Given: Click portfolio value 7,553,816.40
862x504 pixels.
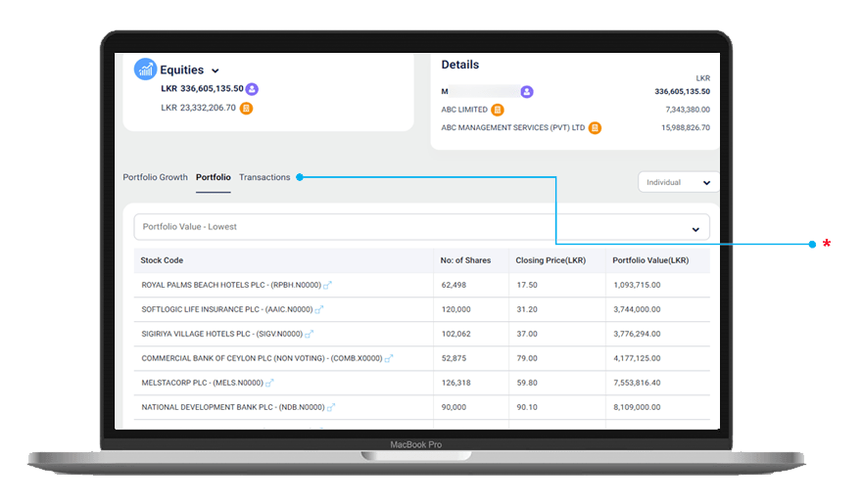Looking at the screenshot, I should [637, 383].
